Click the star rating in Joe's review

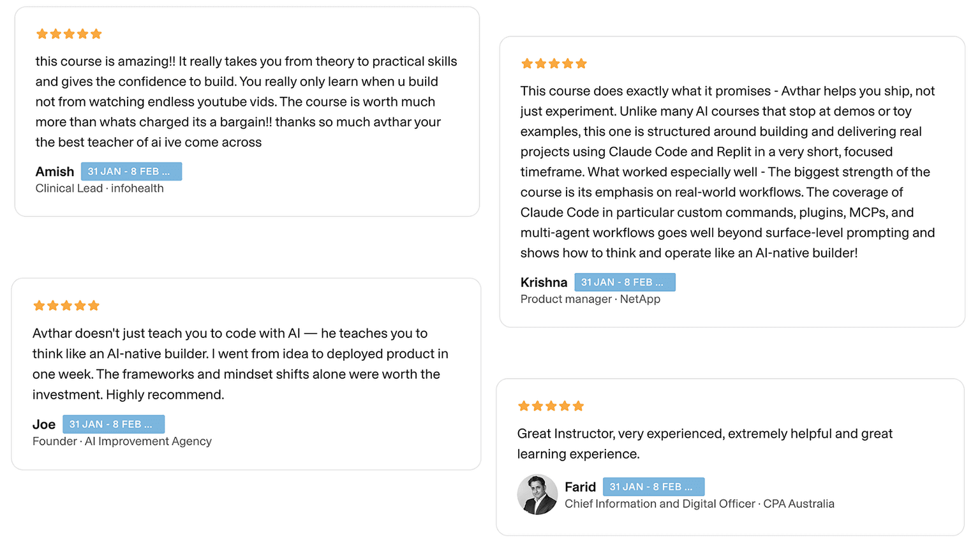66,306
